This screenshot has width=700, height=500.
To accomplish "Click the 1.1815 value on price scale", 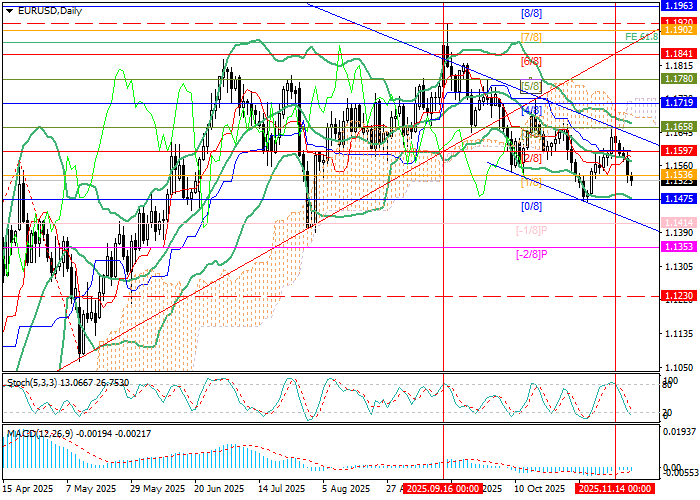I will [679, 66].
